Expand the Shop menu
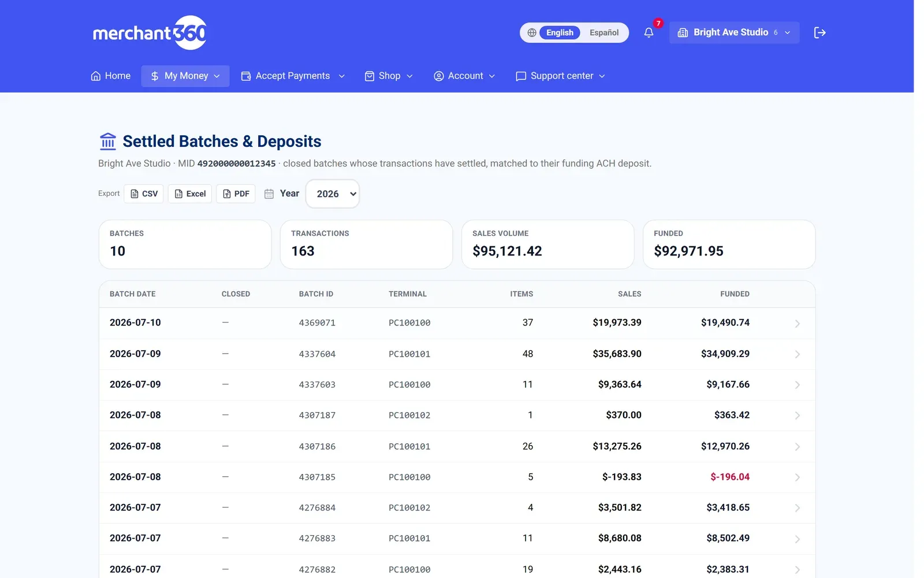Viewport: 924px width, 578px height. tap(389, 76)
